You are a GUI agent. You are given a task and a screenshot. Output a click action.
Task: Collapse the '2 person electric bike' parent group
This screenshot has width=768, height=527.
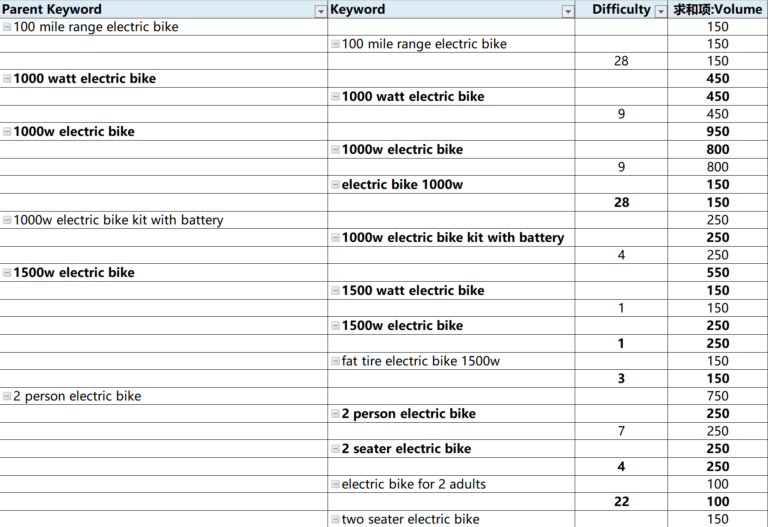pyautogui.click(x=7, y=397)
